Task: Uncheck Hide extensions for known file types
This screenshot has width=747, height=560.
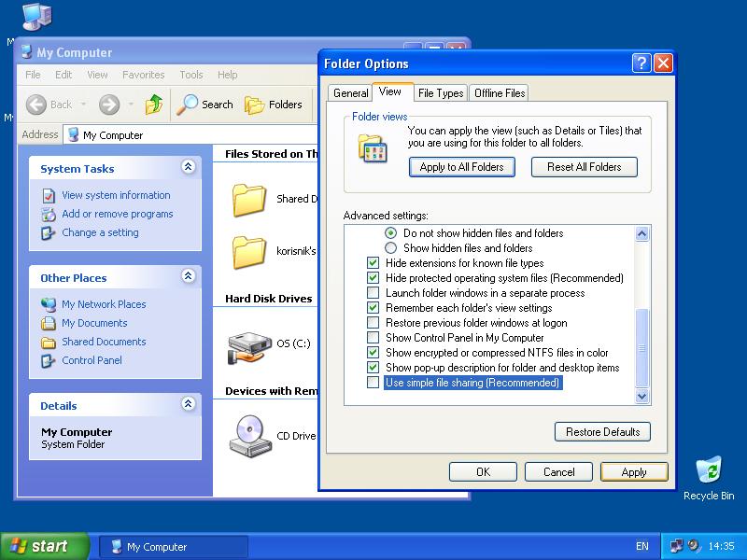Action: pos(373,263)
